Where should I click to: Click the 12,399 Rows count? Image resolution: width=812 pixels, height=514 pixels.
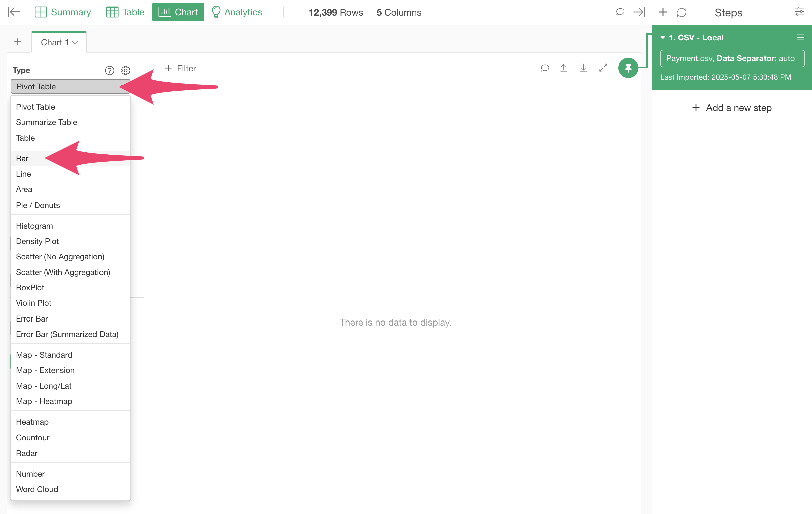(336, 12)
